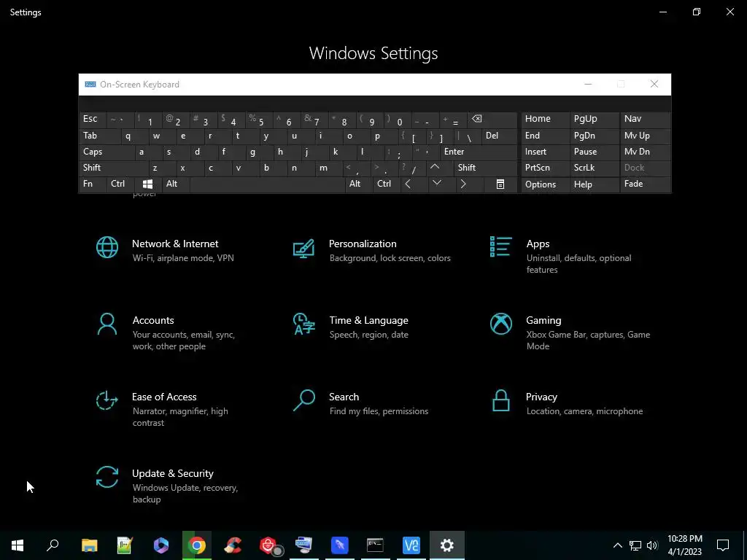This screenshot has width=747, height=560.
Task: Toggle the left Ctrl key on the keyboard
Action: (120, 184)
